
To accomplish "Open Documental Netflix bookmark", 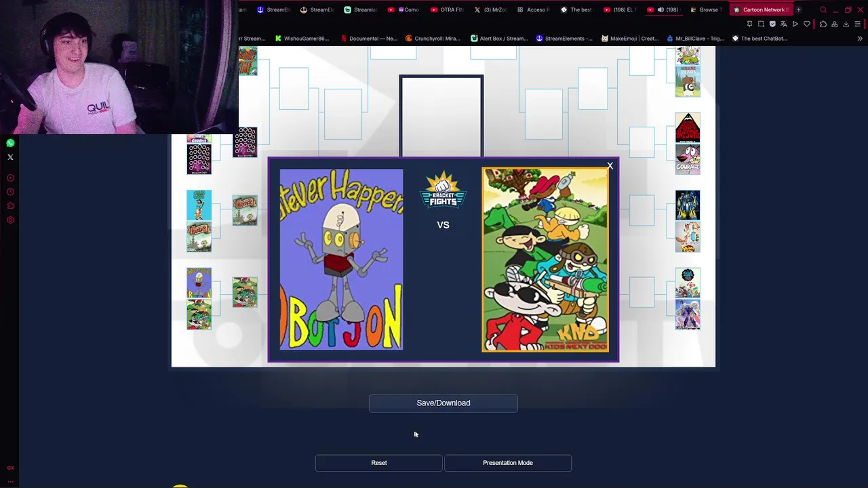I will 370,39.
